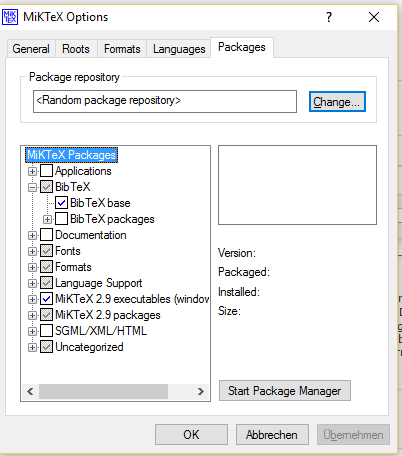Viewport: 402px width, 456px height.
Task: Select the Fonts tree label
Action: tap(68, 251)
